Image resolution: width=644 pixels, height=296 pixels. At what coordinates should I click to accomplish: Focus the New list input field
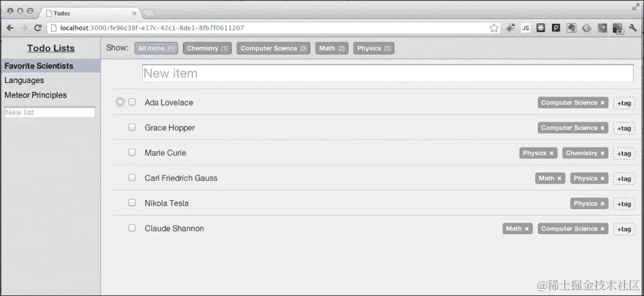[50, 112]
